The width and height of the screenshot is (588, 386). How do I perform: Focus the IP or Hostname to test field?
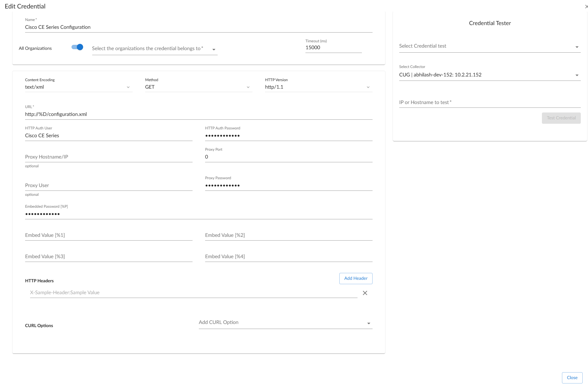(x=489, y=102)
